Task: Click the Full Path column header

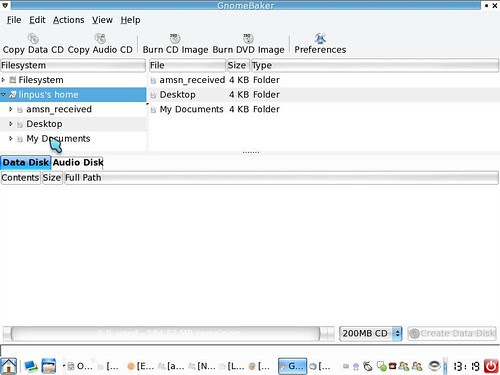Action: 281,178
